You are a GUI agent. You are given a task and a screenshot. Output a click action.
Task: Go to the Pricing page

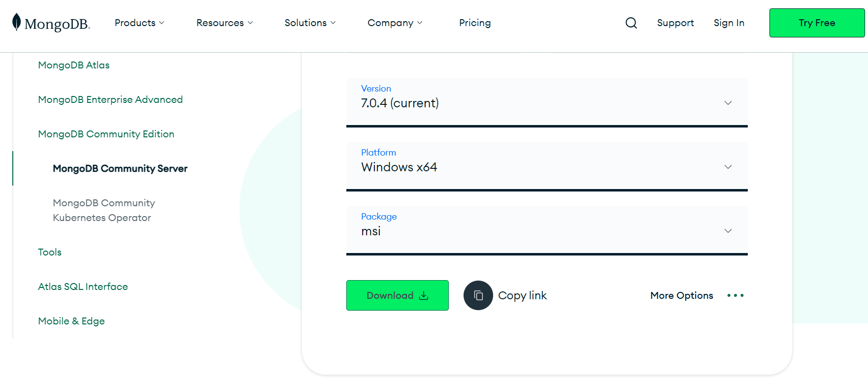point(475,23)
